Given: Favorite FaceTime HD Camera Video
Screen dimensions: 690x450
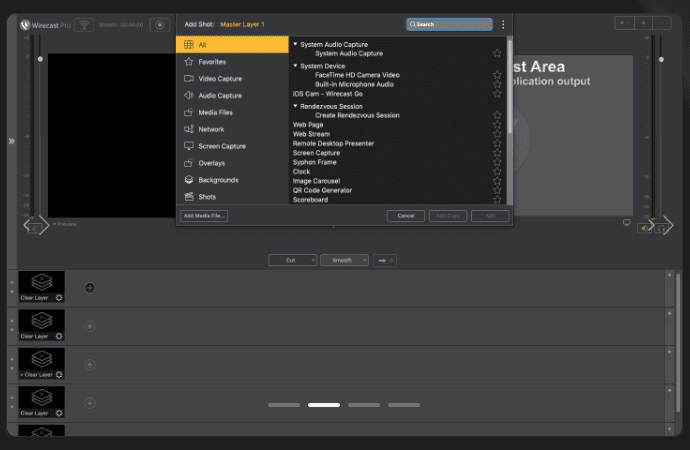Looking at the screenshot, I should pyautogui.click(x=497, y=75).
